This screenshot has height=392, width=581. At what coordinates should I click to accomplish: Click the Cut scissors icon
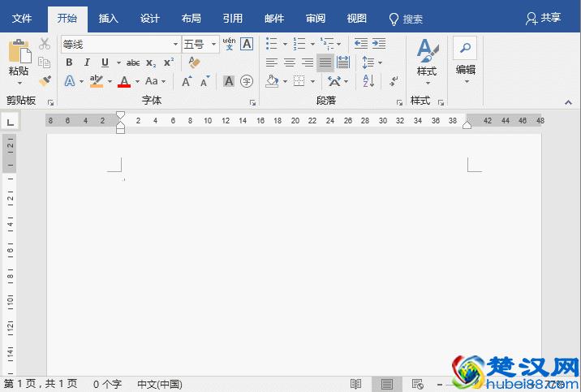(x=45, y=44)
